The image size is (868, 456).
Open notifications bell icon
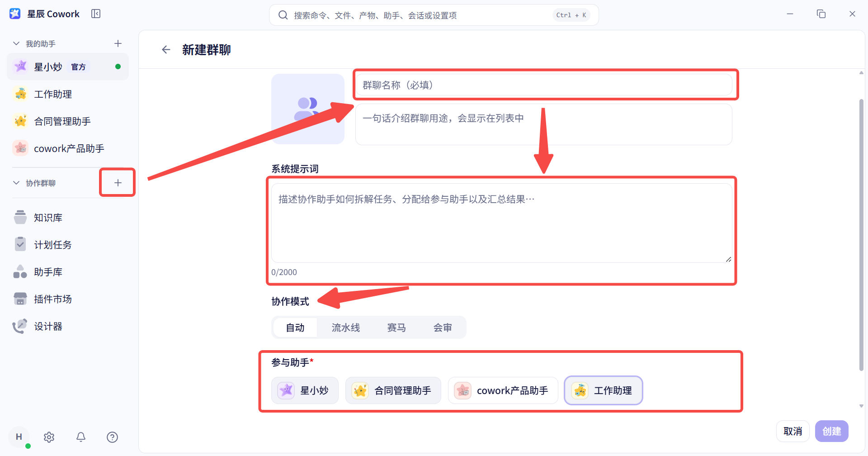[81, 437]
